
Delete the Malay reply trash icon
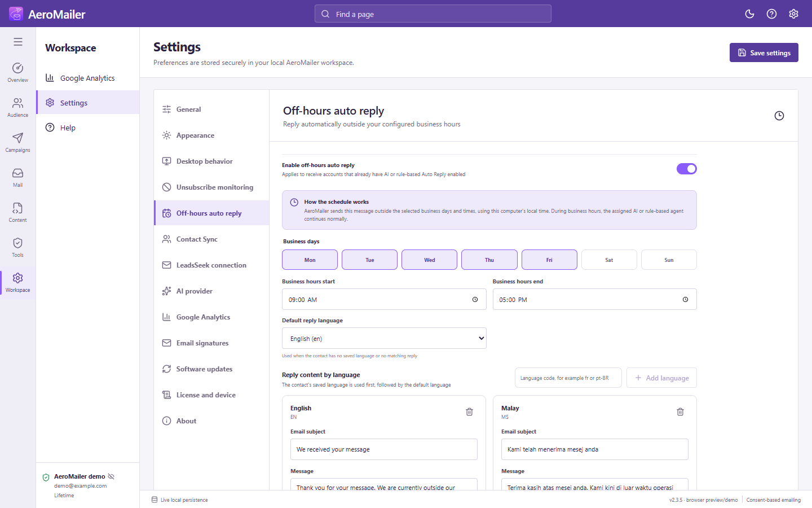click(680, 412)
